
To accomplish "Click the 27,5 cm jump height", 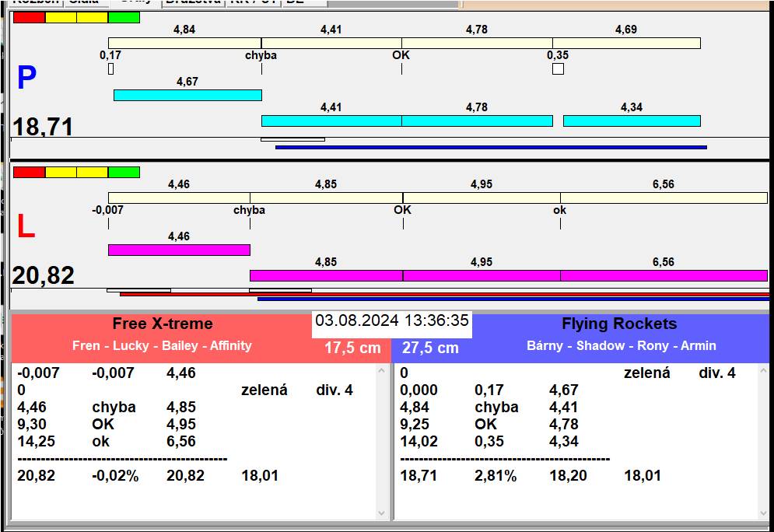I will [x=430, y=348].
